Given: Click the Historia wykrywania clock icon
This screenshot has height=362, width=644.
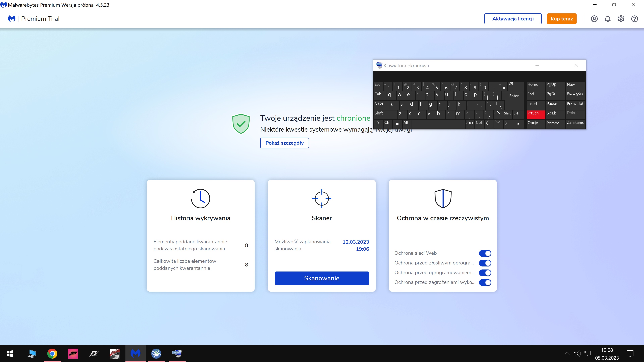Looking at the screenshot, I should click(200, 198).
